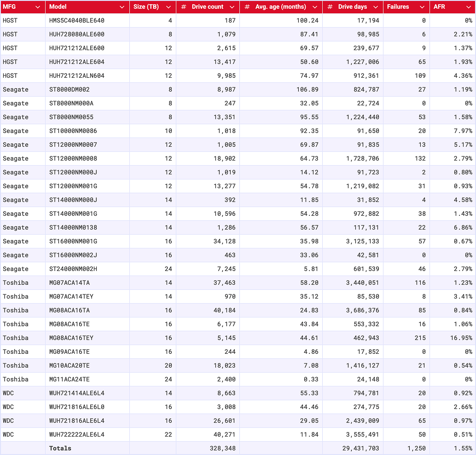Click the hash icon beside Avg. age (months)
This screenshot has height=455, width=476.
pos(247,7)
